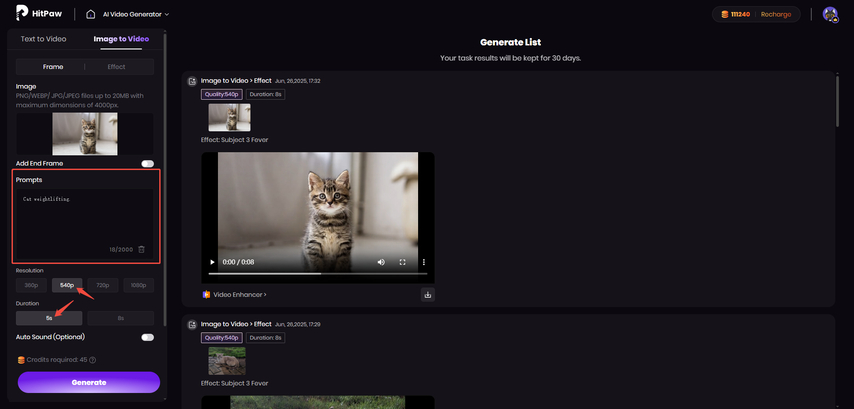Click the Quality:540p tag of the 17:29 task
854x409 pixels.
click(x=222, y=338)
